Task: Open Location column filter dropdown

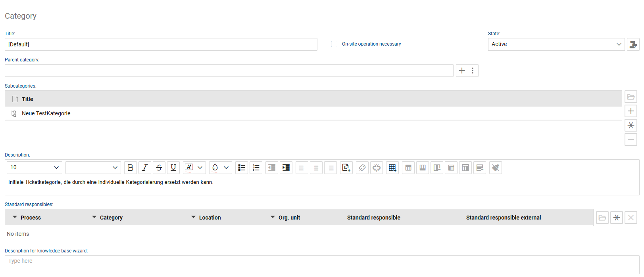Action: [193, 217]
